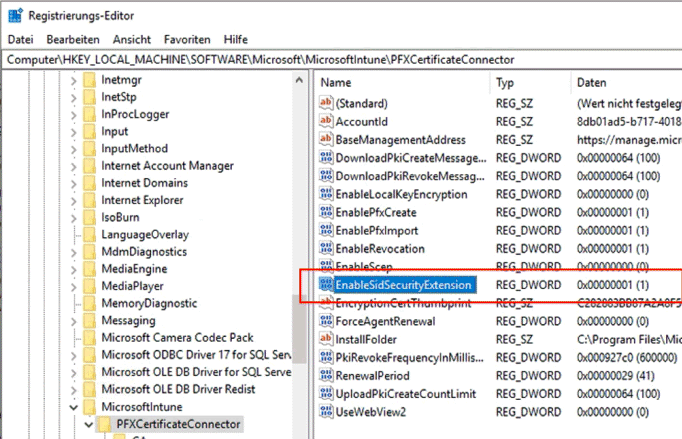Image resolution: width=682 pixels, height=439 pixels.
Task: Click the BaseManagementAddress string icon
Action: click(326, 140)
